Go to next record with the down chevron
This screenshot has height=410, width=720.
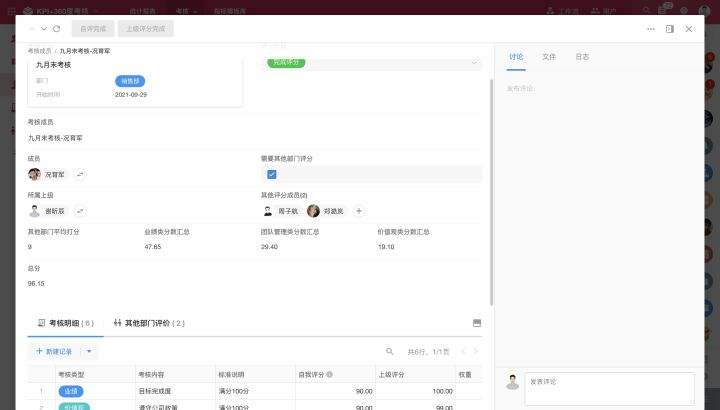[44, 28]
